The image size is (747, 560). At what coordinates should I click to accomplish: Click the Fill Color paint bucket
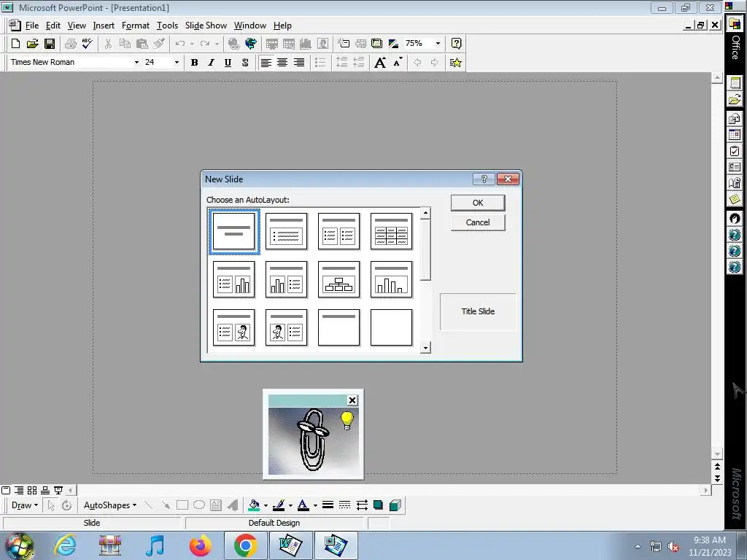[x=254, y=505]
